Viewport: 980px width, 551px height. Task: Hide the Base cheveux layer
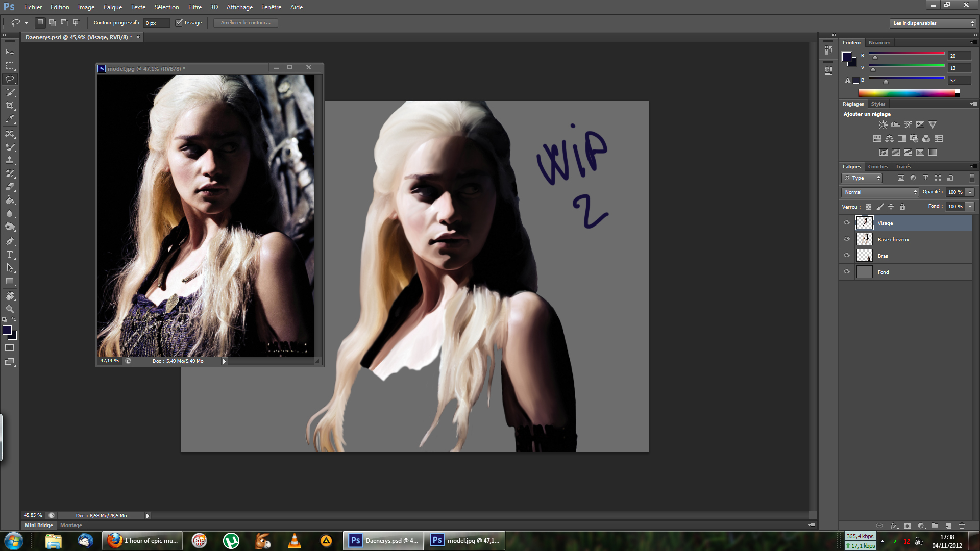[847, 239]
